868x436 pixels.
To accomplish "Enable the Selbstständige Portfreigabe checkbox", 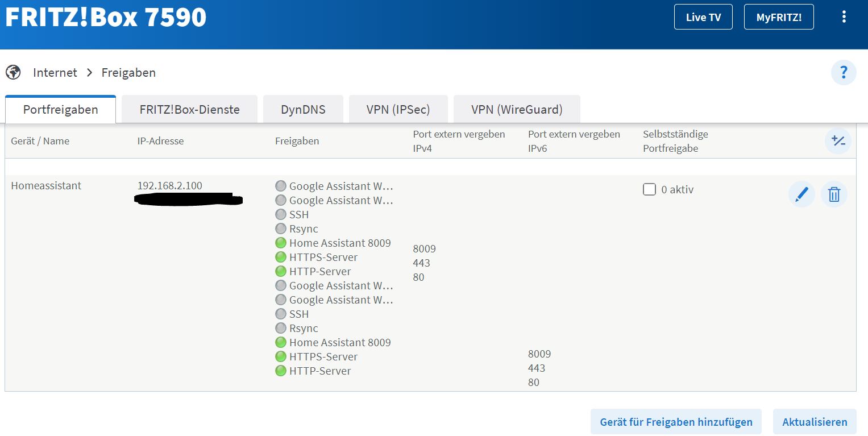I will [649, 190].
